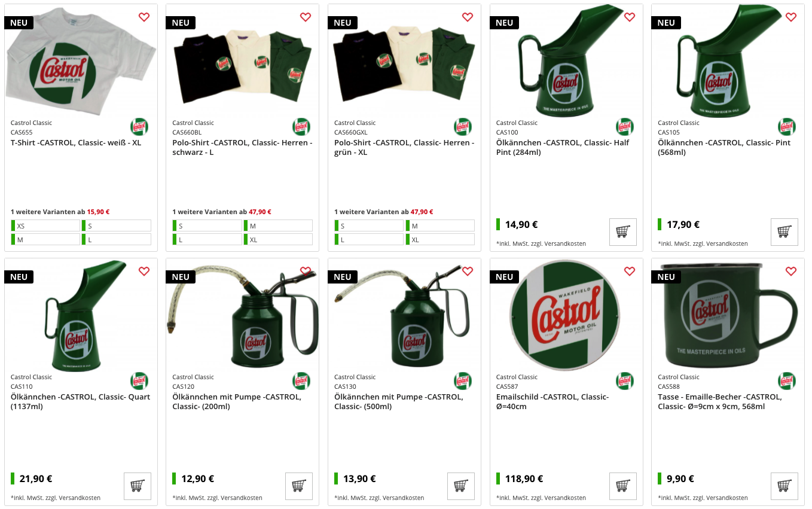
Task: Toggle wishlist heart on Emailschild sign
Action: pyautogui.click(x=630, y=271)
